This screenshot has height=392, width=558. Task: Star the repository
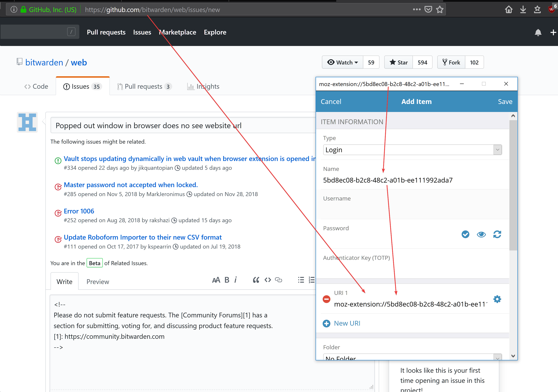coord(399,62)
